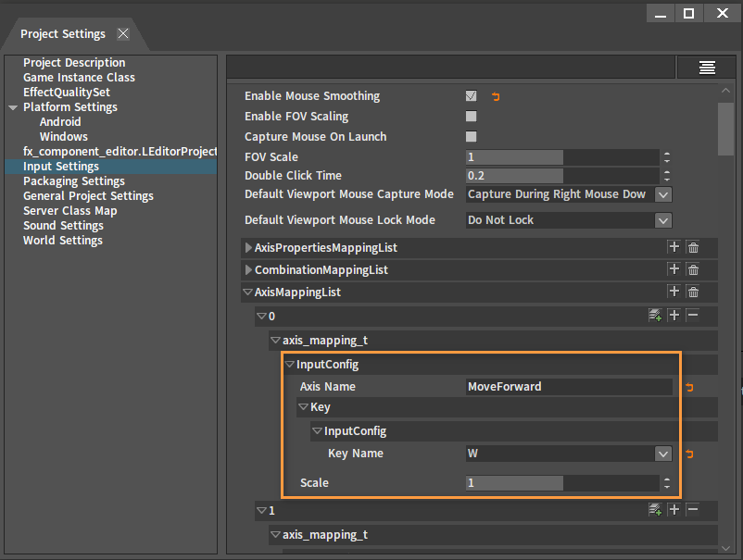Remove axis mapping entry 1
Image resolution: width=743 pixels, height=560 pixels.
(693, 510)
